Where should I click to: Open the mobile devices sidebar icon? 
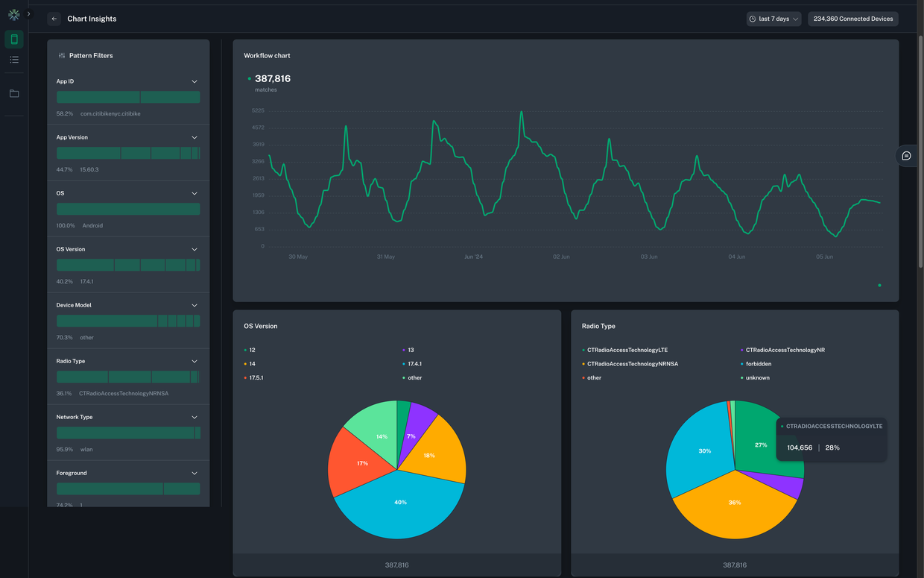(x=14, y=40)
